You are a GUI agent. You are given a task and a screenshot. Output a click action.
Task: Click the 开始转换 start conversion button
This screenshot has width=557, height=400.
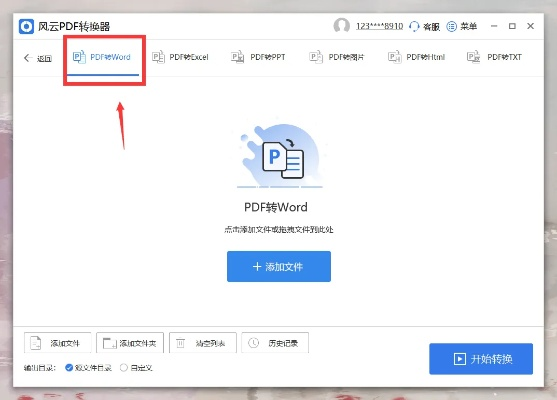[481, 359]
